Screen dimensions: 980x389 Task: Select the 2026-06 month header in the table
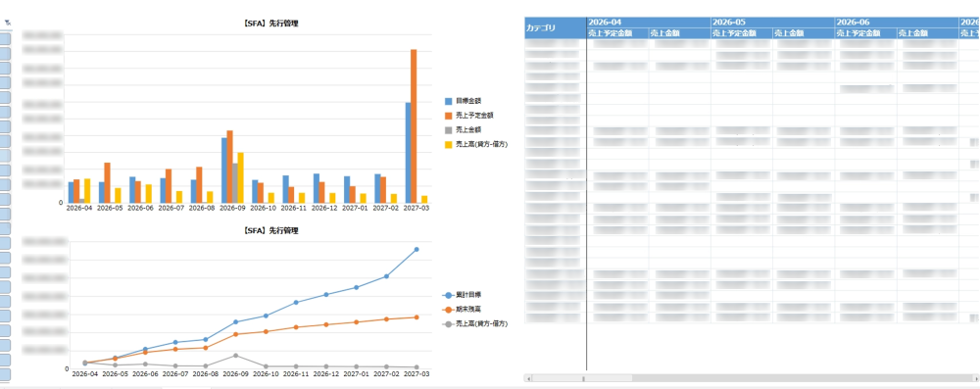(897, 22)
